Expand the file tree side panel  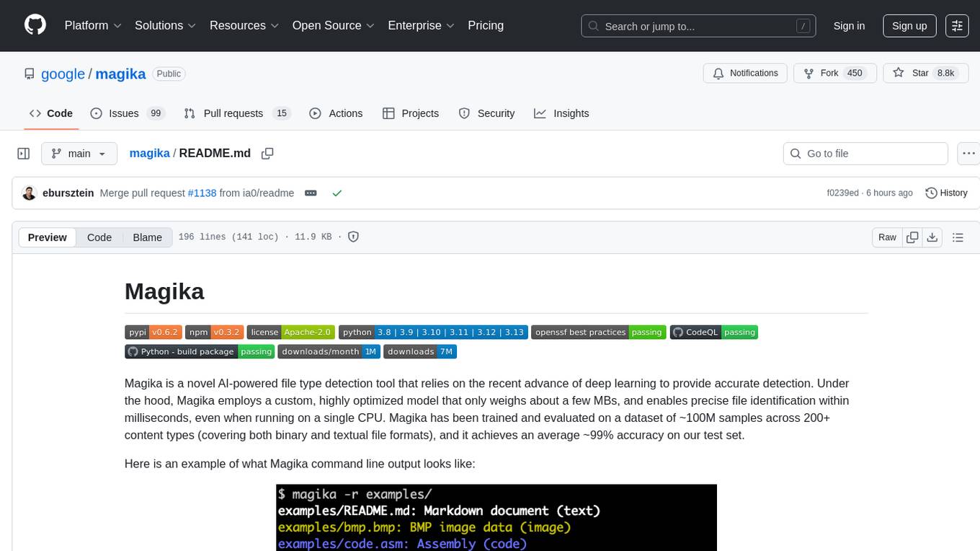pos(24,154)
